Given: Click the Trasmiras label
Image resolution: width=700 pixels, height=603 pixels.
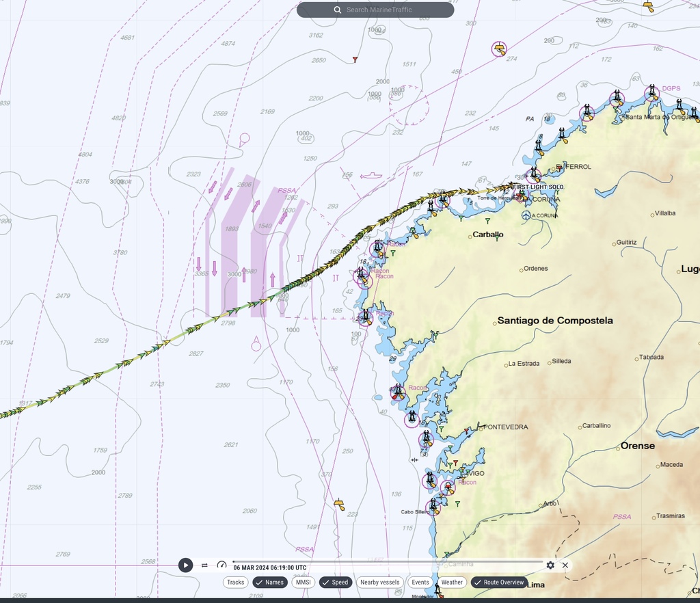Looking at the screenshot, I should pyautogui.click(x=671, y=516).
